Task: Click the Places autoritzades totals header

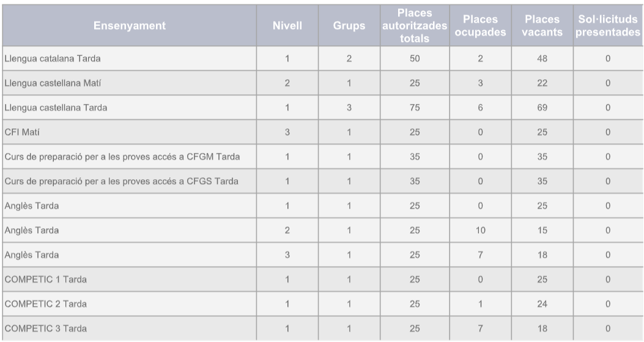Action: [x=415, y=26]
